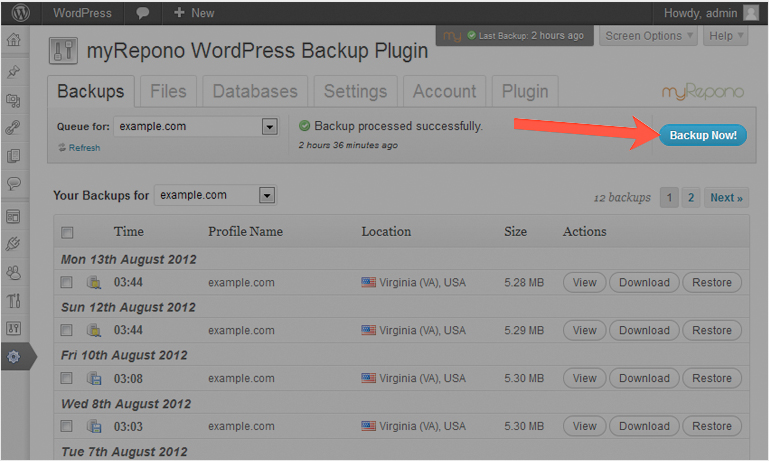Click current page 1 in pagination

pyautogui.click(x=669, y=198)
